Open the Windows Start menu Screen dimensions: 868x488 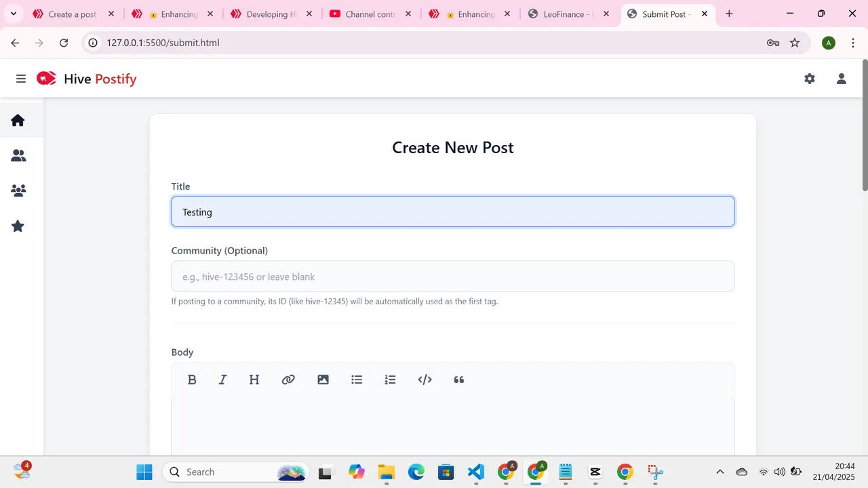click(144, 472)
